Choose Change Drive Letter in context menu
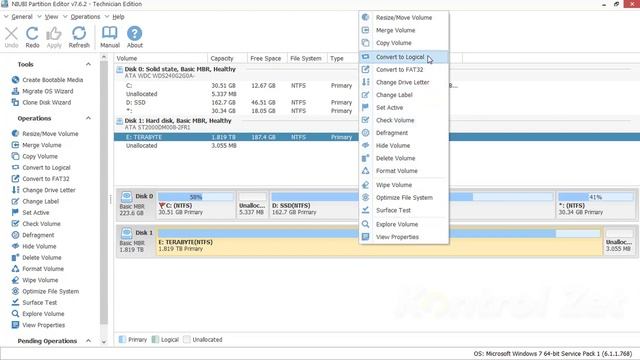640x360 pixels. coord(404,82)
